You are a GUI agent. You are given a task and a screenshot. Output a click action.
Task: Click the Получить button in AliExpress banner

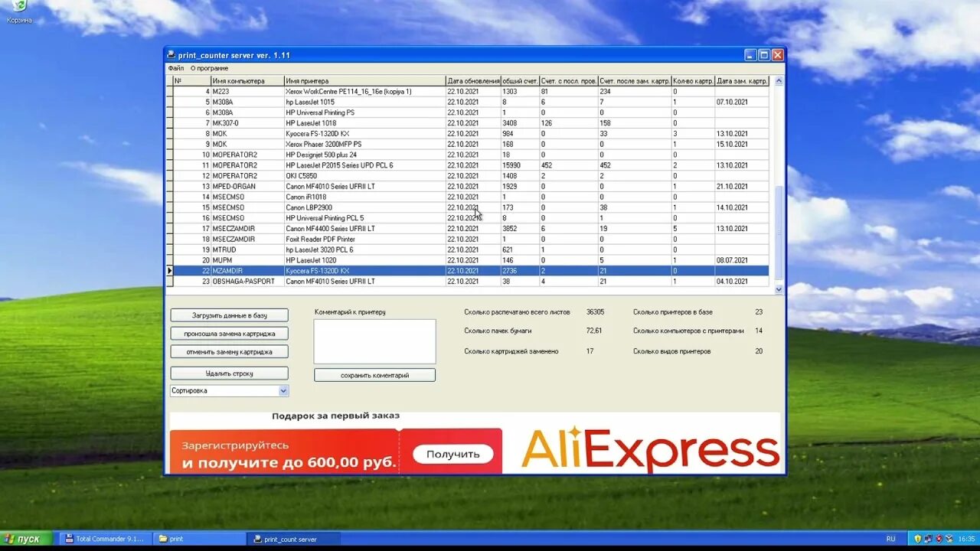pyautogui.click(x=452, y=454)
